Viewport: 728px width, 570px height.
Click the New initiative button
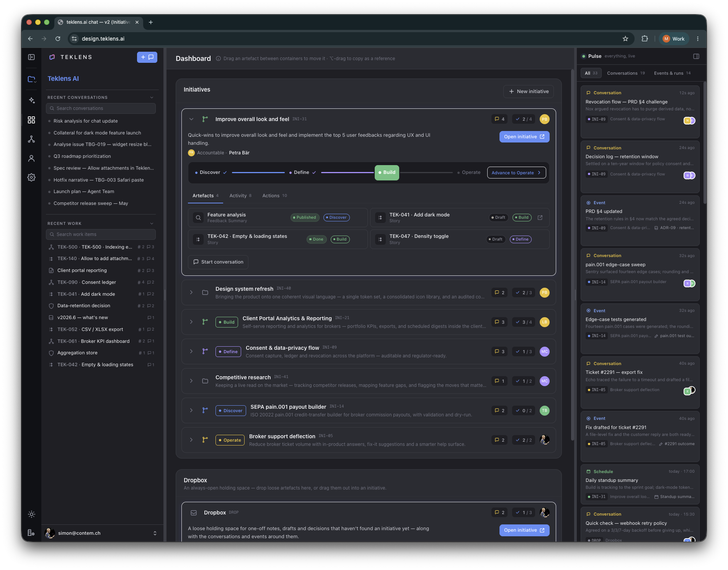[529, 92]
